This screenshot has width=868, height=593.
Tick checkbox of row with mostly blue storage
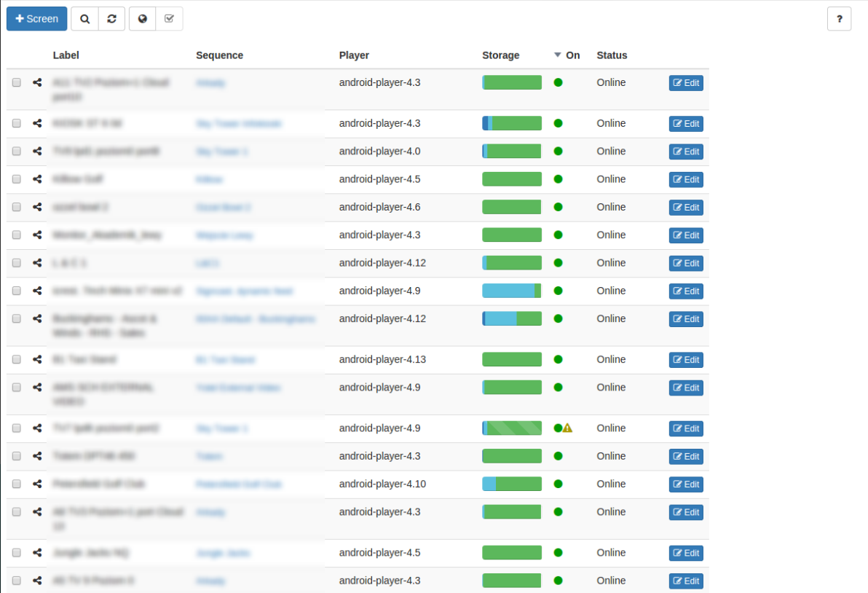17,291
